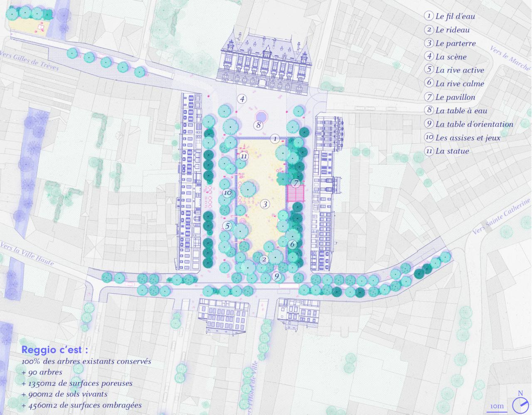532x415 pixels.
Task: Select legend entry La table à eau
Action: click(461, 111)
